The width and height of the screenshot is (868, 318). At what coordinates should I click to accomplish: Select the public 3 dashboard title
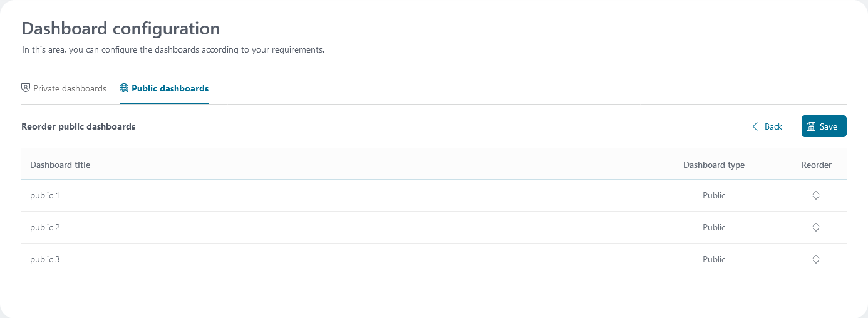(x=45, y=259)
